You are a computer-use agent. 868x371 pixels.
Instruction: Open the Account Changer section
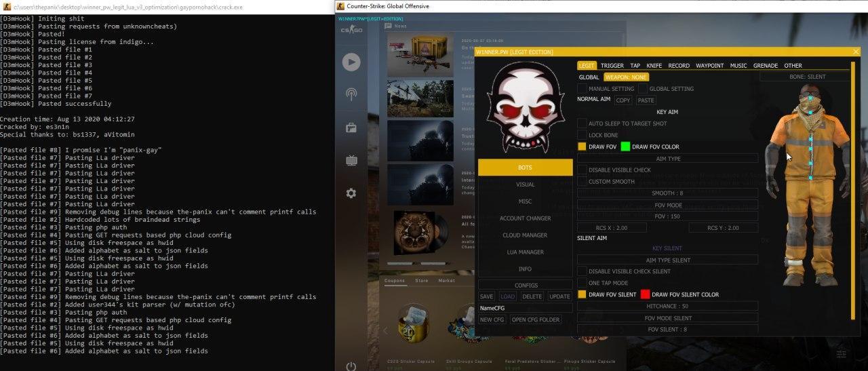[x=526, y=218]
